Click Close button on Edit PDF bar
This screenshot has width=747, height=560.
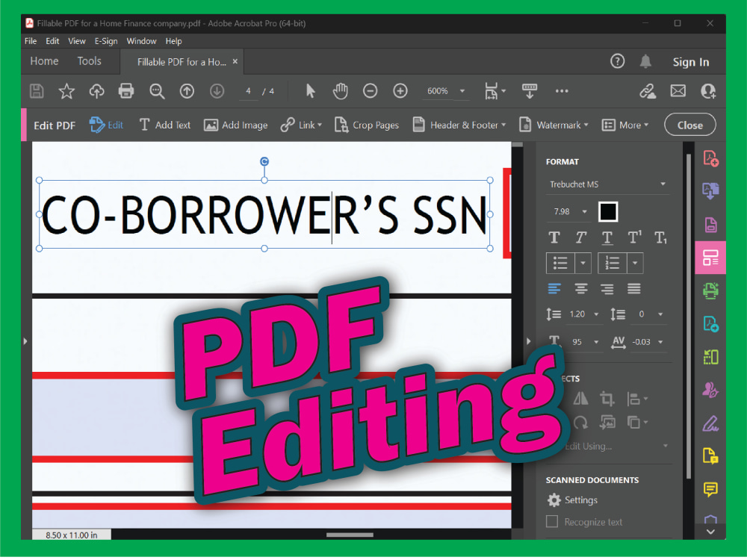(689, 125)
